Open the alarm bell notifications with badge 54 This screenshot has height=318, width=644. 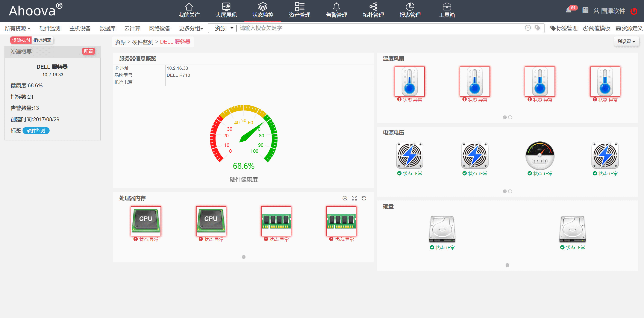(569, 11)
